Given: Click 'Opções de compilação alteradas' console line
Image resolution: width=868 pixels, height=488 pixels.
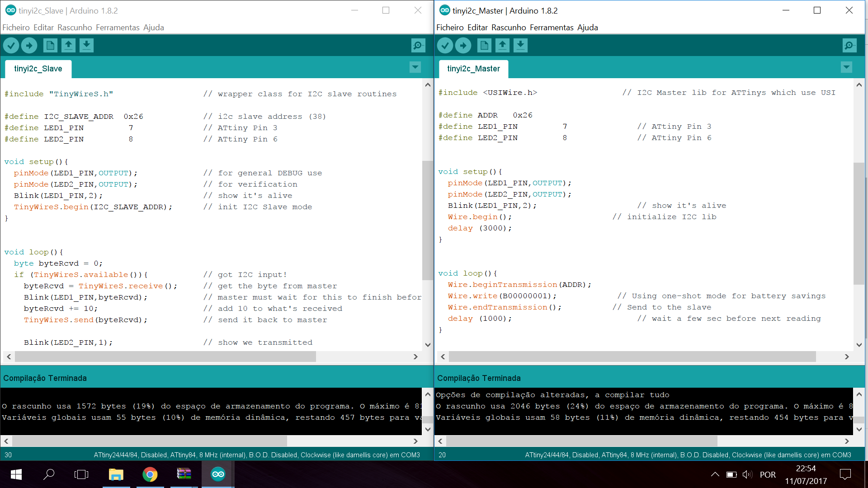Looking at the screenshot, I should point(552,395).
